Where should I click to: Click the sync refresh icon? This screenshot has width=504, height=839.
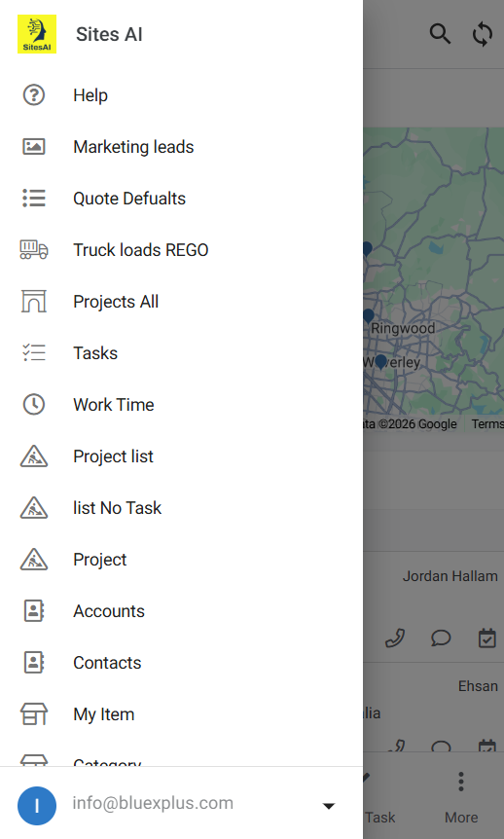click(483, 34)
